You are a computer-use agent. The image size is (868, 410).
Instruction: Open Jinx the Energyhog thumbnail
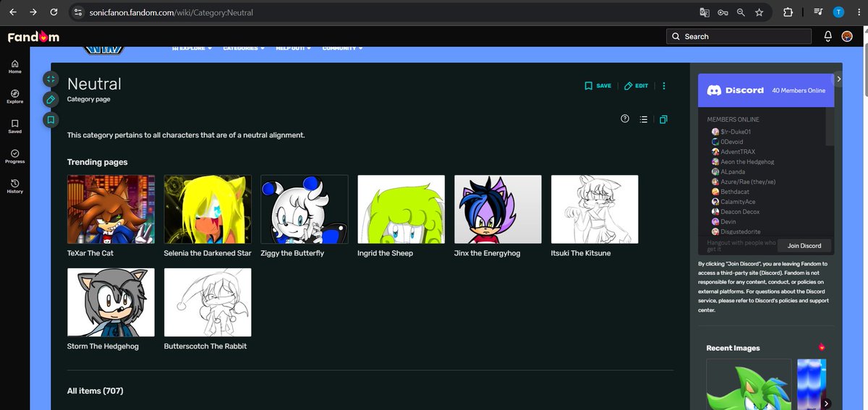tap(498, 209)
